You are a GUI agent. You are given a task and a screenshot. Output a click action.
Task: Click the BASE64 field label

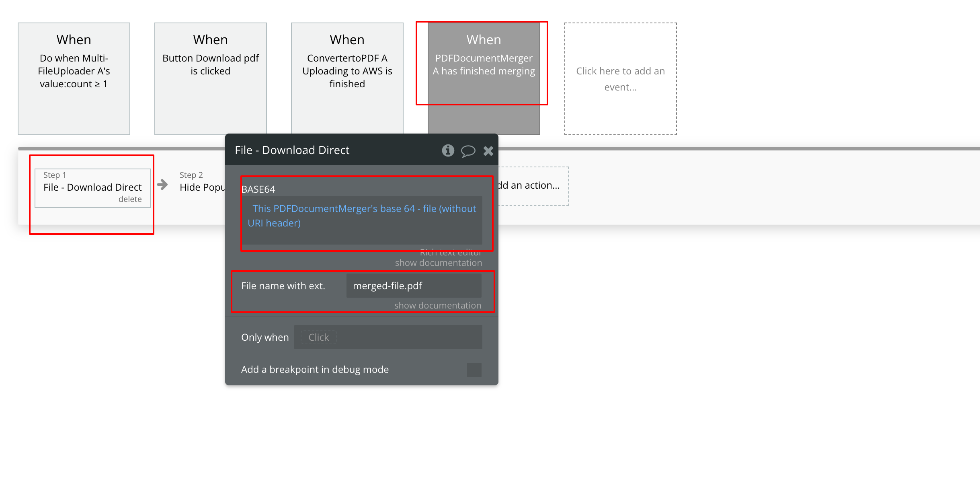[x=258, y=189]
